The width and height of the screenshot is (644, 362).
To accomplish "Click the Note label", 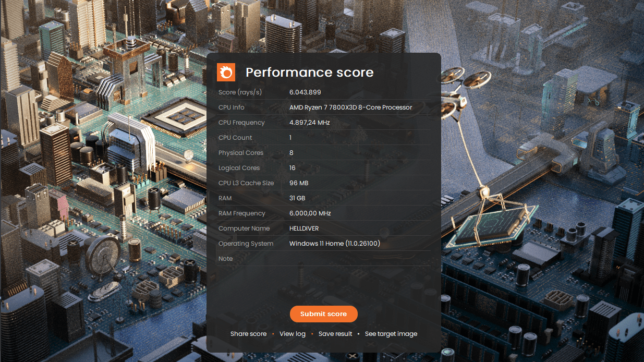I will 226,259.
